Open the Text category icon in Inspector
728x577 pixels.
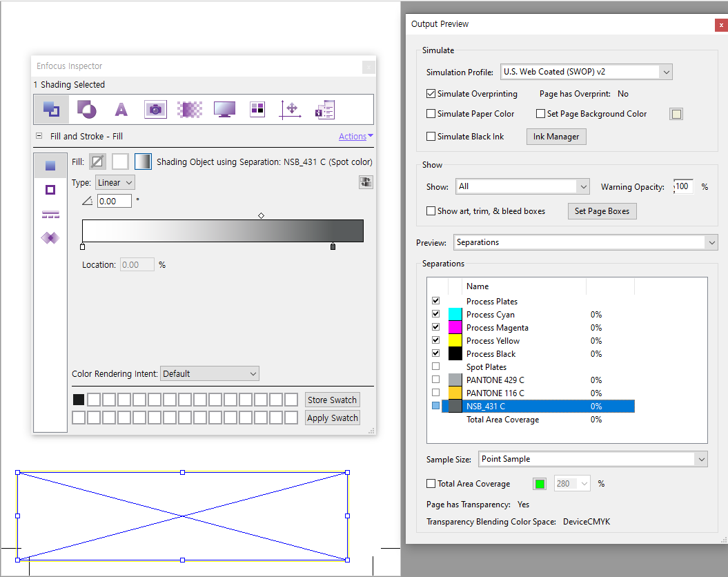(121, 110)
